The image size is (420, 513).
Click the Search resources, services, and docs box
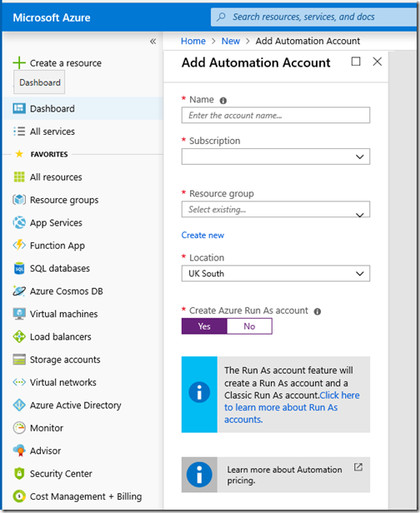point(313,17)
